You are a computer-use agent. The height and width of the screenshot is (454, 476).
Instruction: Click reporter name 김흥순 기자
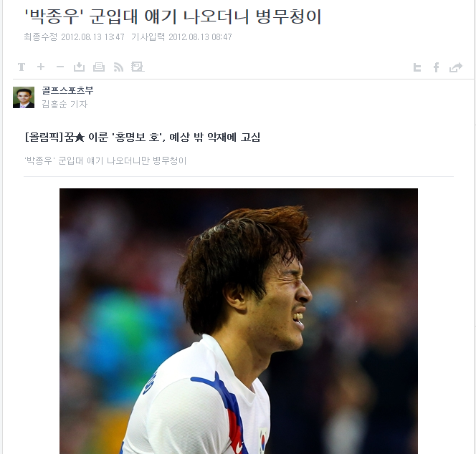[65, 104]
